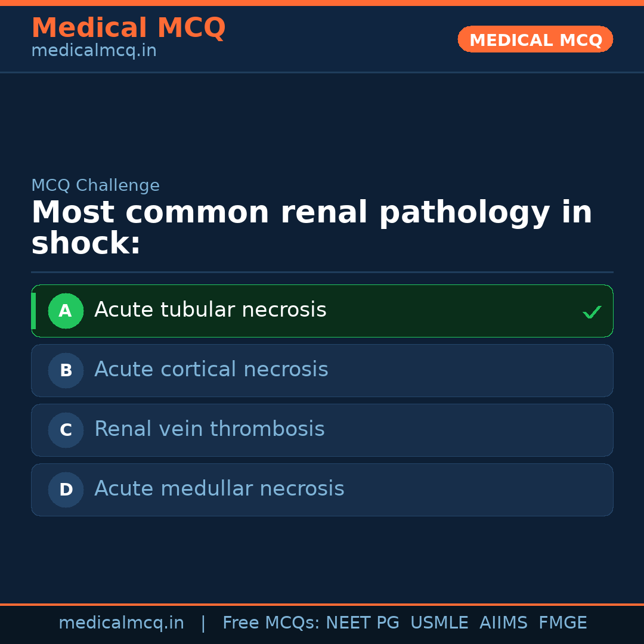Open the medicalmcq.in link in the footer
644x644 pixels.
point(121,623)
